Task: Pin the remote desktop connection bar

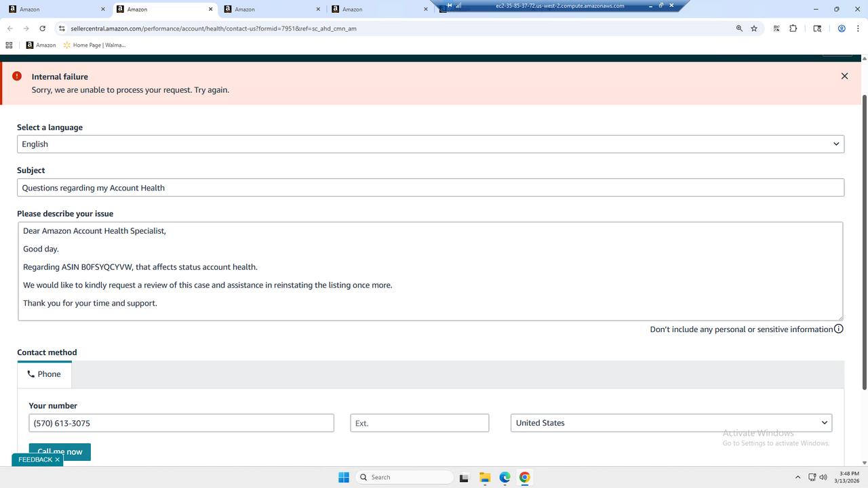Action: 449,5
